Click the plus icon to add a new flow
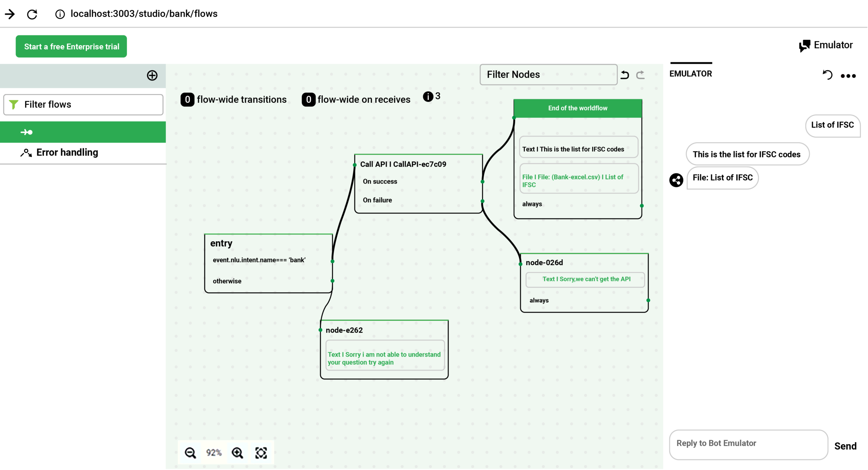The height and width of the screenshot is (470, 868). pos(152,75)
